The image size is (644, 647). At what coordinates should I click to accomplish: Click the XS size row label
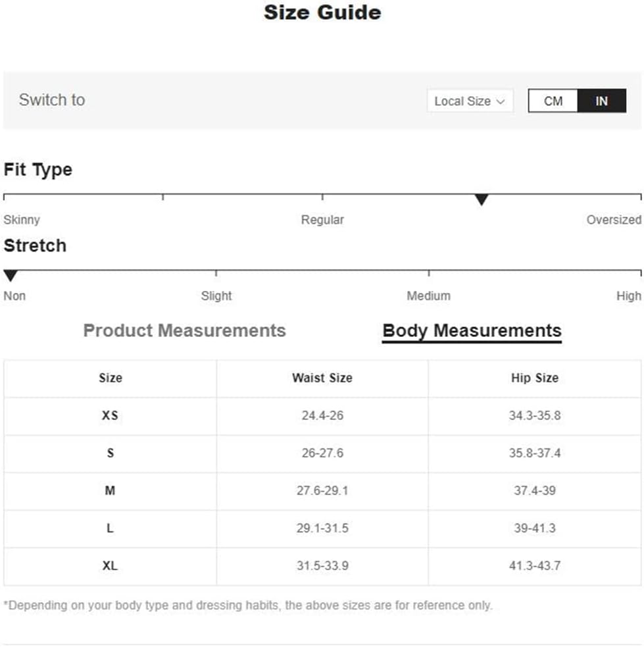[x=110, y=415]
